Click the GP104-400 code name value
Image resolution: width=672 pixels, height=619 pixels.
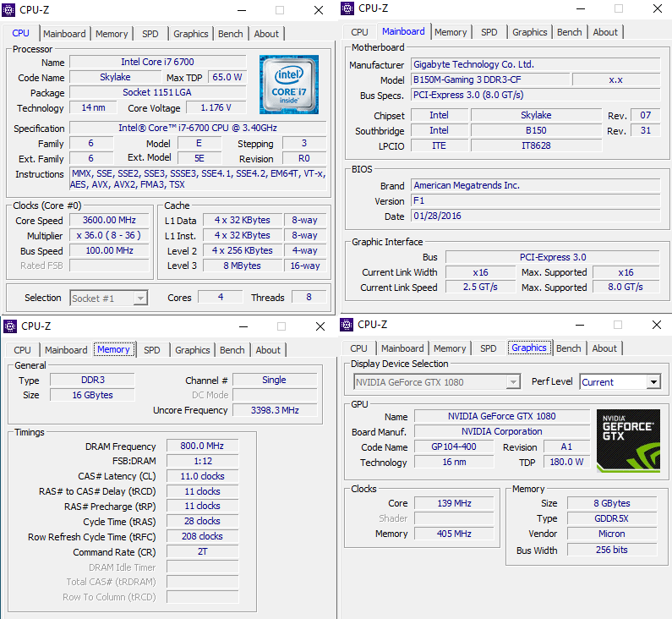click(454, 446)
